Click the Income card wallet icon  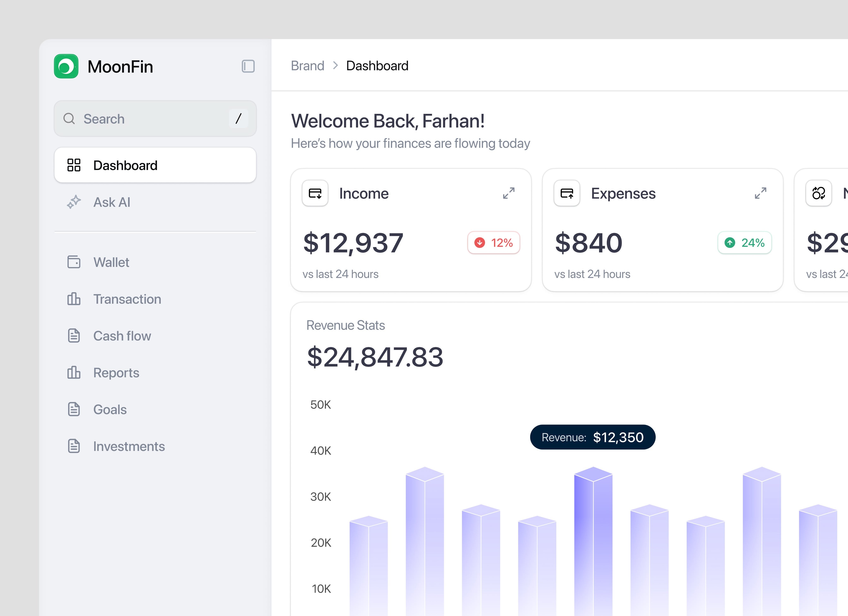click(x=315, y=193)
